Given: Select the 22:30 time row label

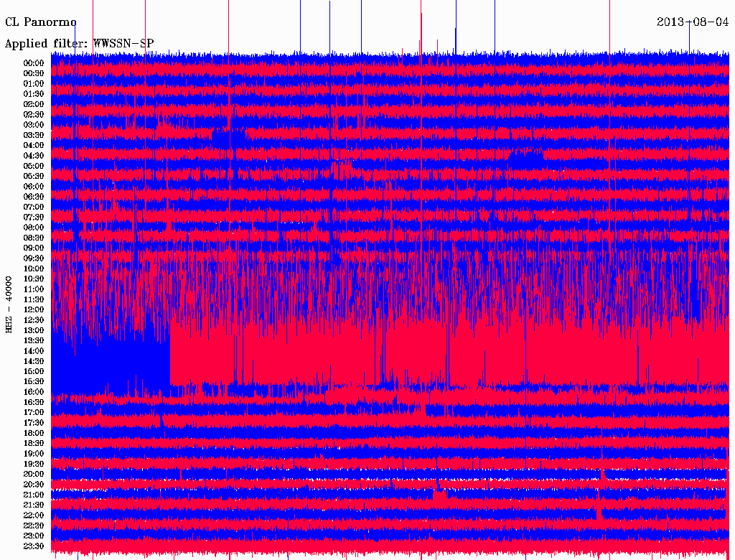Looking at the screenshot, I should coord(34,526).
